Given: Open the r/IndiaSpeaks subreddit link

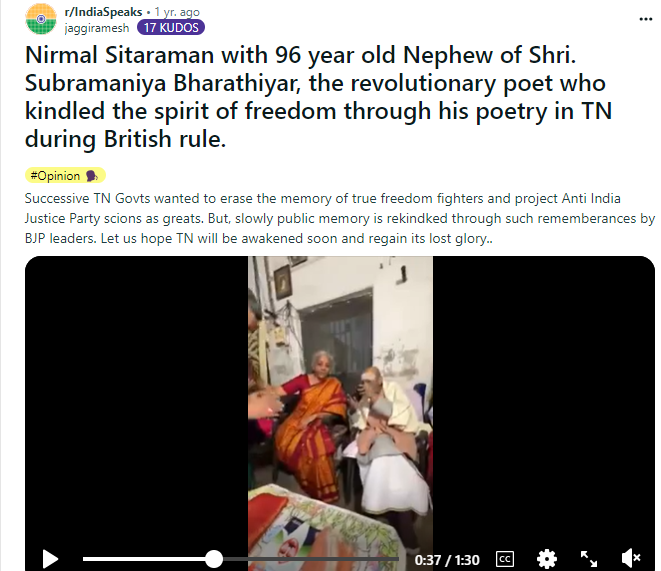Looking at the screenshot, I should (x=103, y=12).
